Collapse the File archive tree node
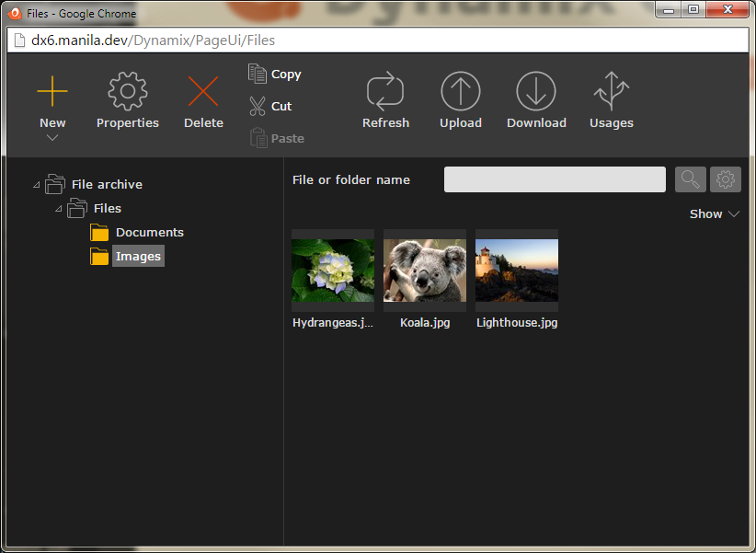 (x=36, y=185)
